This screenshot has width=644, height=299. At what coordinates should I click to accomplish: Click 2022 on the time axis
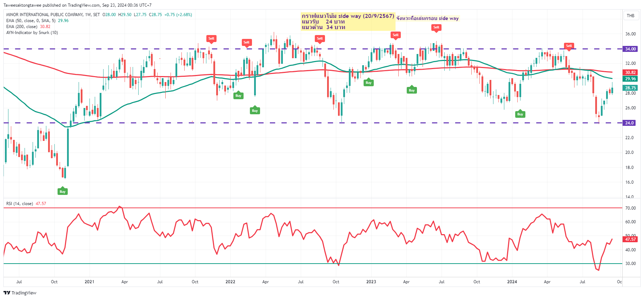(x=230, y=282)
